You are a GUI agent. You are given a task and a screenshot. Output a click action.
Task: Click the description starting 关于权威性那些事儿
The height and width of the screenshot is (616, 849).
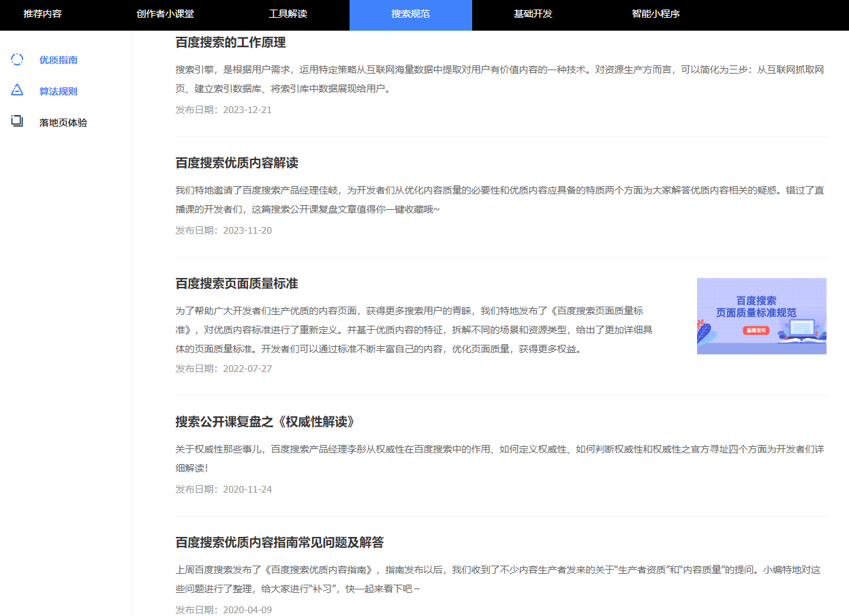pyautogui.click(x=500, y=459)
